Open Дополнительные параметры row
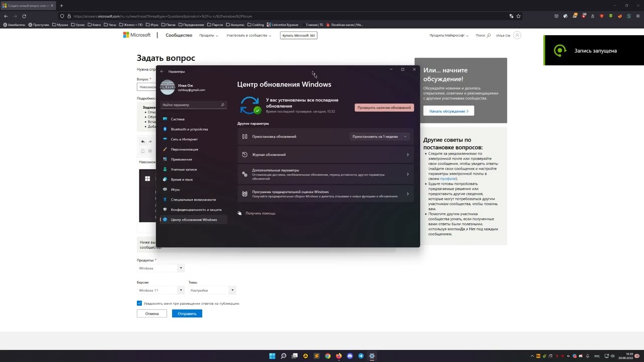Viewport: 644px width, 362px height. tap(326, 174)
